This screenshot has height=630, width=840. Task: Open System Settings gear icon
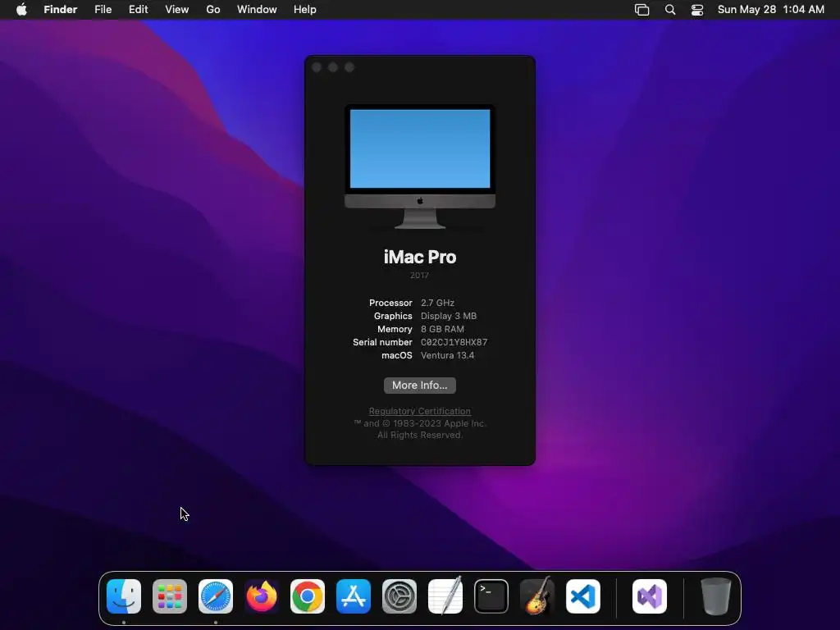tap(399, 596)
